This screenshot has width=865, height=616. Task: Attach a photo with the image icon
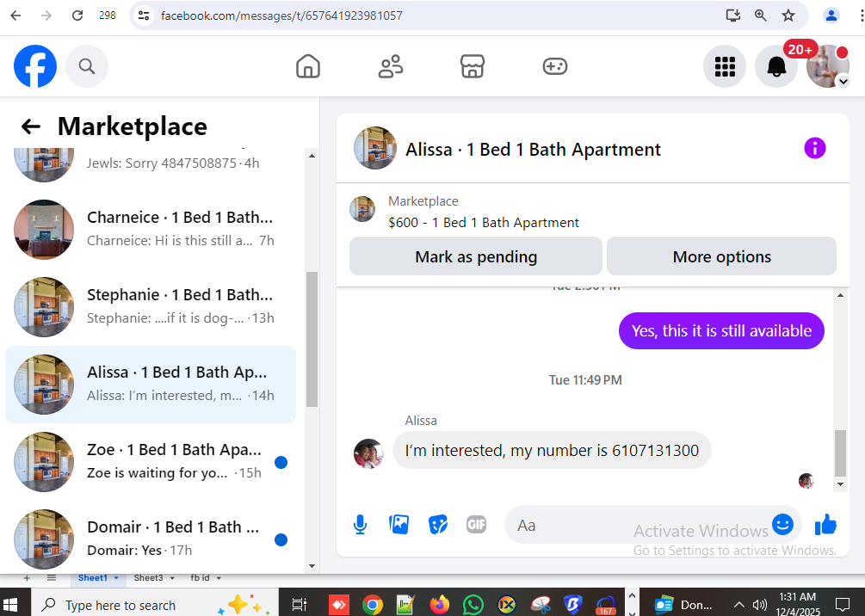pos(399,525)
